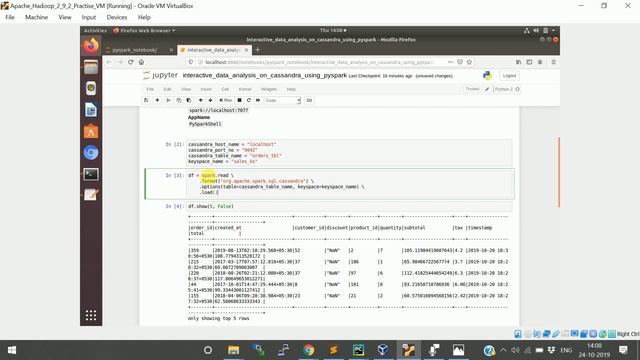This screenshot has width=640, height=360.
Task: Open the cell type Code dropdown
Action: click(282, 100)
